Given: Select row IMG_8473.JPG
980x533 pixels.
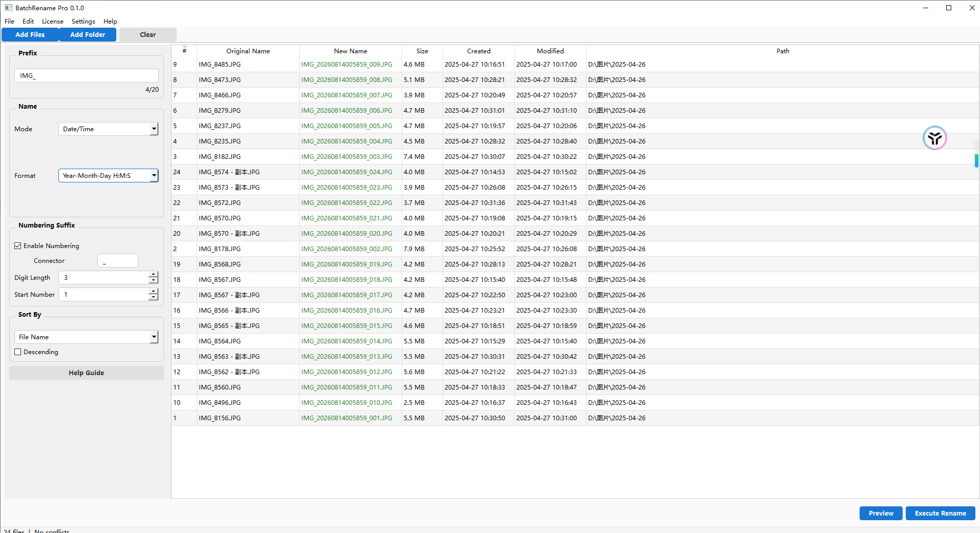Looking at the screenshot, I should tap(575, 80).
